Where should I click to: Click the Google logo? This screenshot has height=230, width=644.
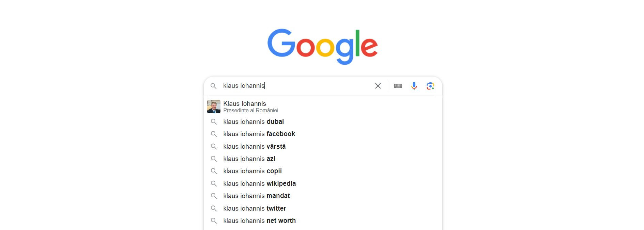pyautogui.click(x=322, y=47)
